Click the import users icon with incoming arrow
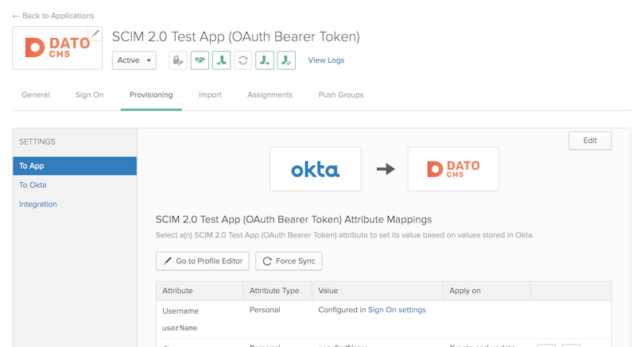Image resolution: width=644 pixels, height=347 pixels. click(221, 60)
